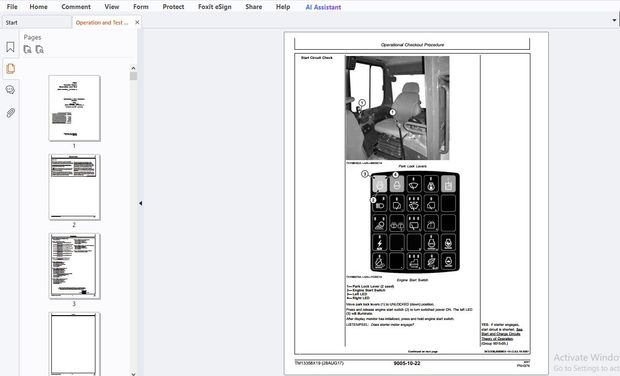The height and width of the screenshot is (376, 620).
Task: Open the Protect ribbon tab
Action: click(173, 7)
